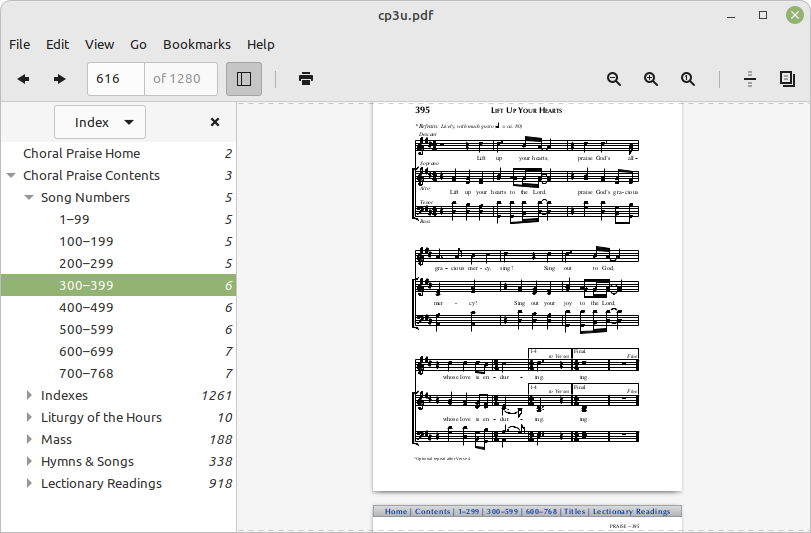Follow the 300–599 footer link
Viewport: 811px width, 533px height.
click(x=502, y=511)
